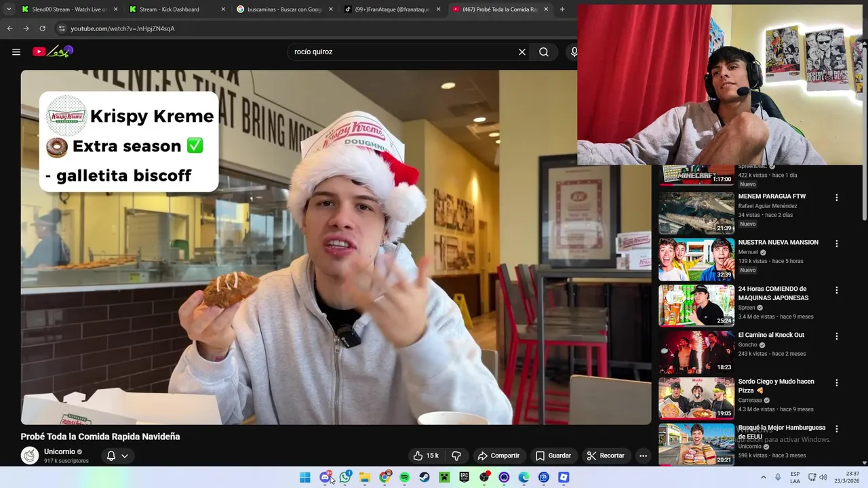Clear the search text with the X

522,52
